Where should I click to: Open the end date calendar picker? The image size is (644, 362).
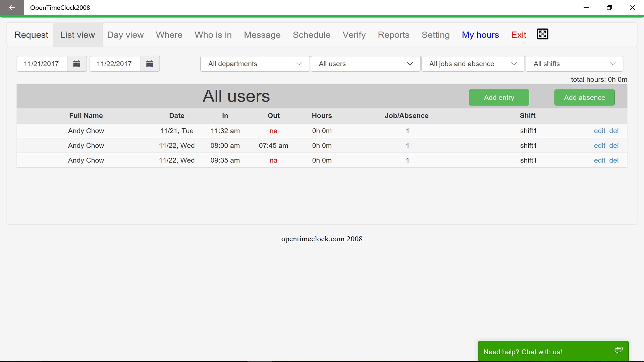pyautogui.click(x=150, y=64)
